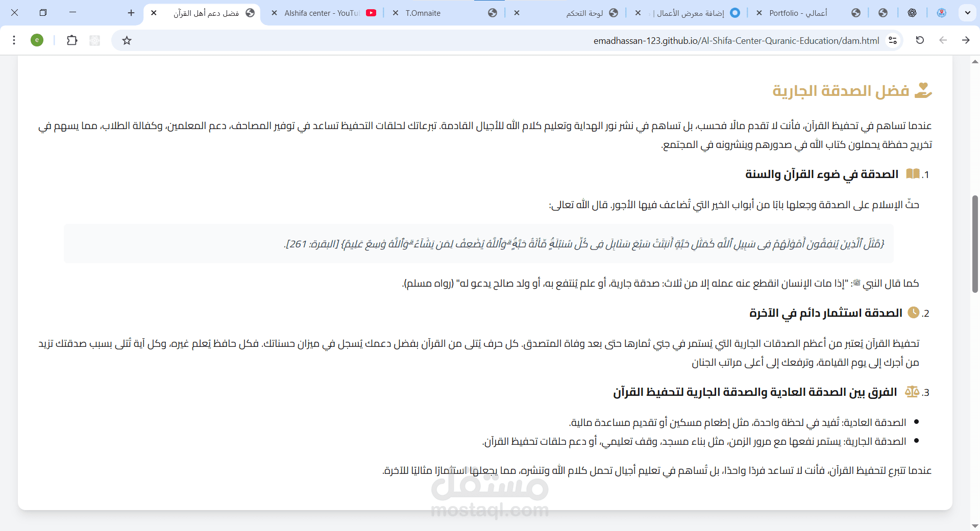
Task: Click the vertical scrollbar thumb
Action: pyautogui.click(x=975, y=244)
